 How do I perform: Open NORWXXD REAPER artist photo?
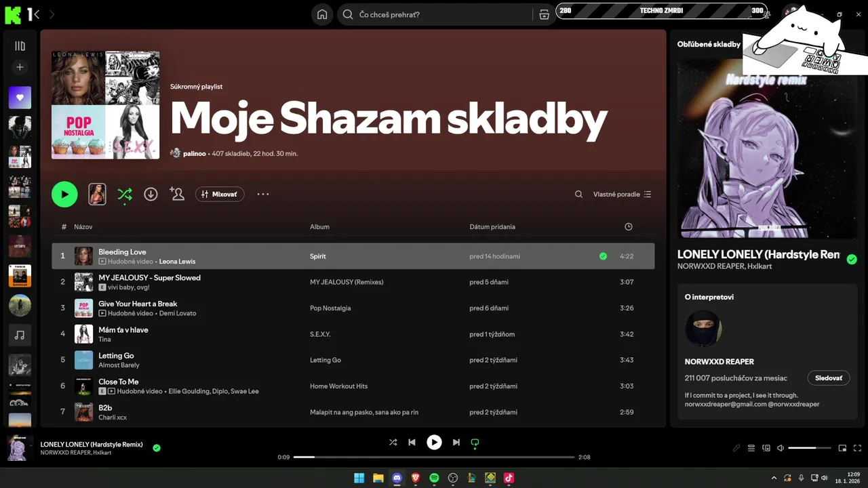click(703, 328)
